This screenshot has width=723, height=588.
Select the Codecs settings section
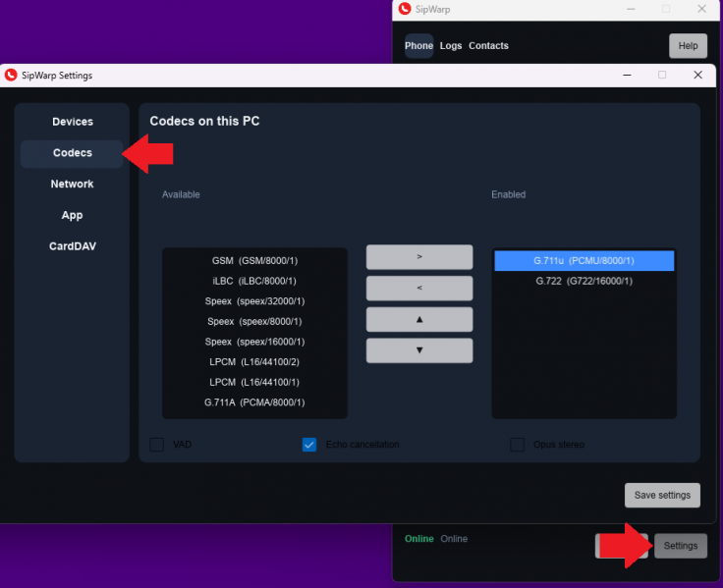coord(73,153)
